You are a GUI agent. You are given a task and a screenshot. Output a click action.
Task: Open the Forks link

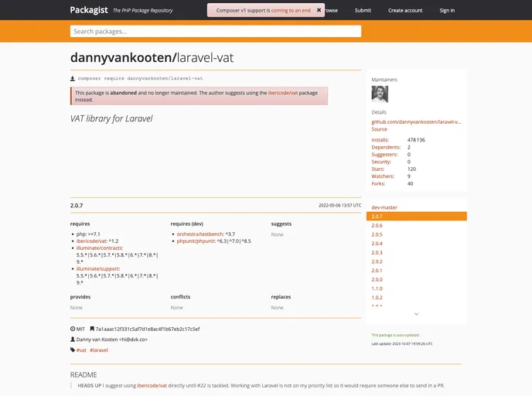[378, 183]
